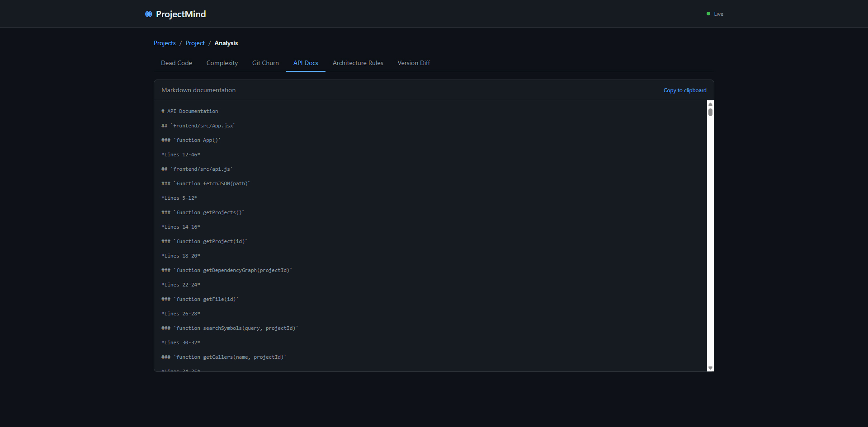Screen dimensions: 868x427
Task: Select the API Docs tab
Action: click(x=306, y=63)
